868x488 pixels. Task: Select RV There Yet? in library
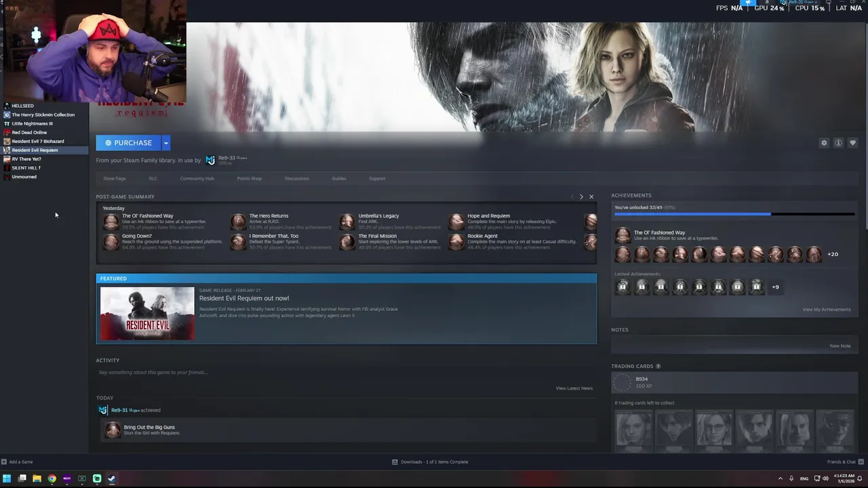coord(44,159)
